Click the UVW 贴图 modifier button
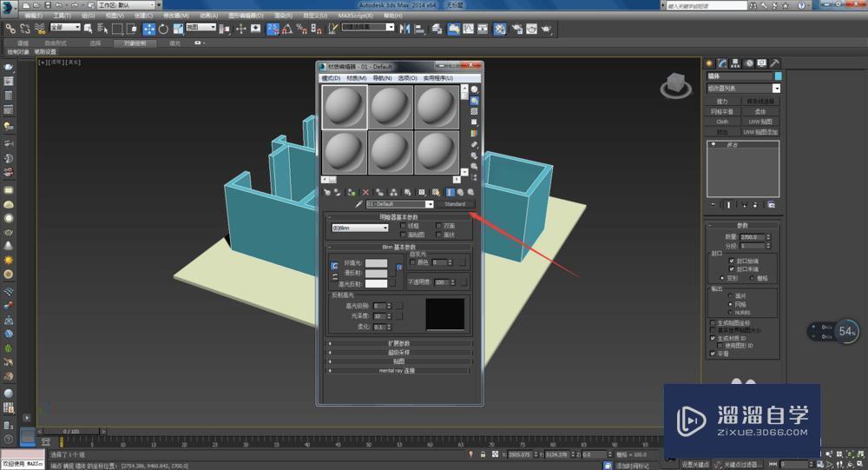 (x=760, y=122)
